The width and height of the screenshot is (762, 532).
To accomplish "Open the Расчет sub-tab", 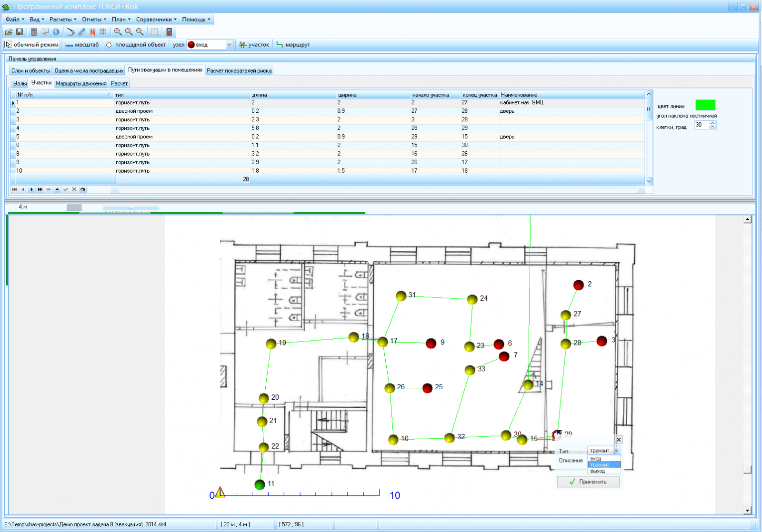I will click(x=119, y=83).
